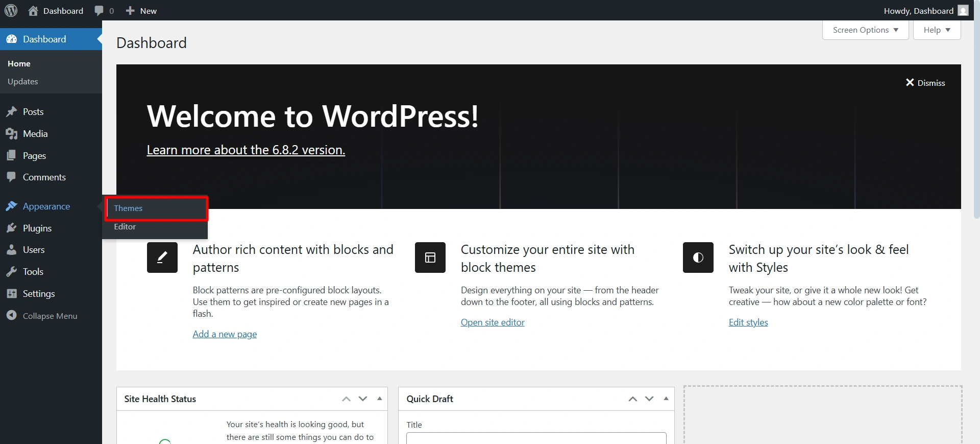This screenshot has height=444, width=980.
Task: Expand the Help dropdown tab
Action: click(x=937, y=30)
